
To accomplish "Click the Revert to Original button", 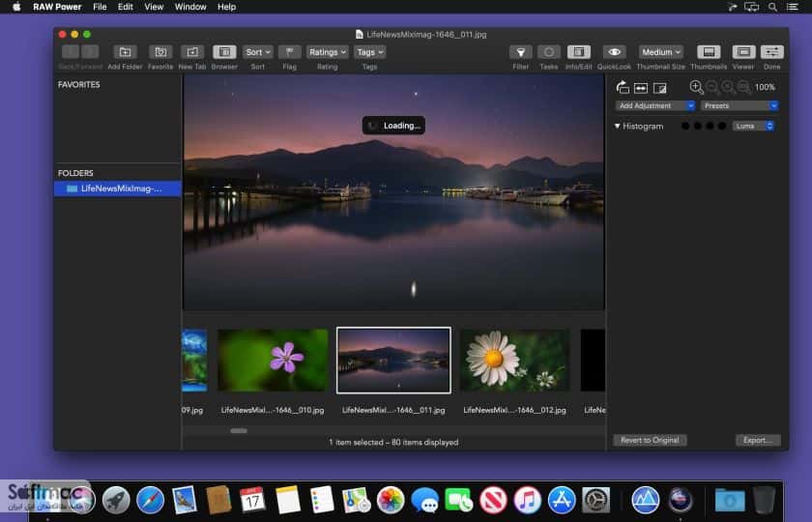I will point(650,440).
